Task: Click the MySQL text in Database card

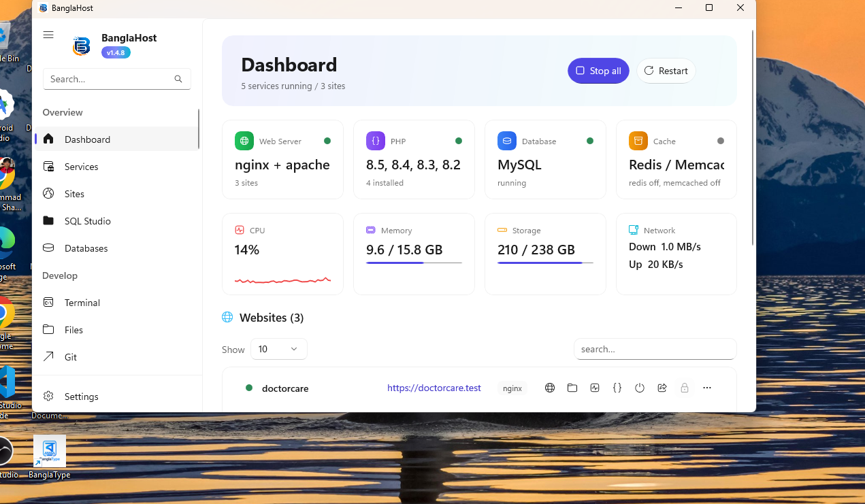Action: 519,165
